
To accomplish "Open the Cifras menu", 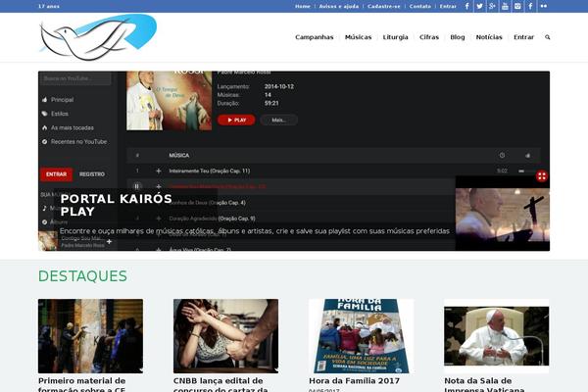I will [x=429, y=37].
